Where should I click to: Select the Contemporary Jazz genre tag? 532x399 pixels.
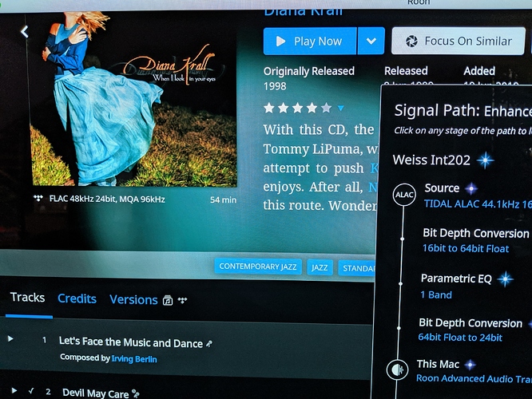258,267
